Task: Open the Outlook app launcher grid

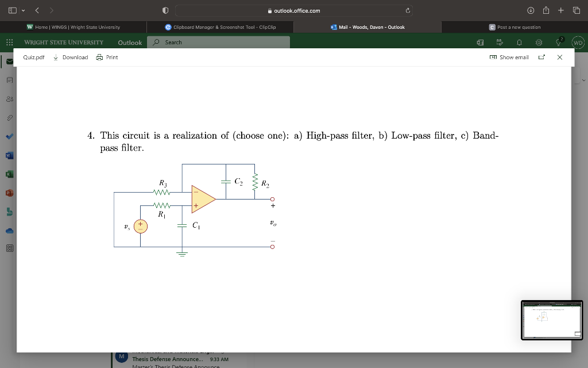Action: pos(9,42)
